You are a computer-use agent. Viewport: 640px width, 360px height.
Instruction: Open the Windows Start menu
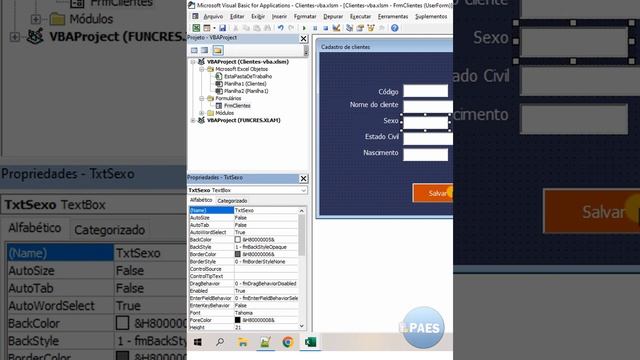198,342
